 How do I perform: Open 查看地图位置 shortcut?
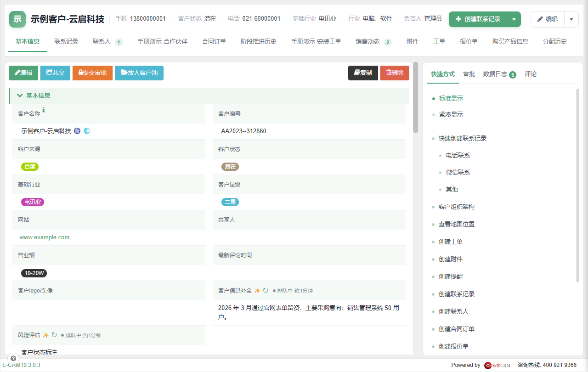click(457, 224)
